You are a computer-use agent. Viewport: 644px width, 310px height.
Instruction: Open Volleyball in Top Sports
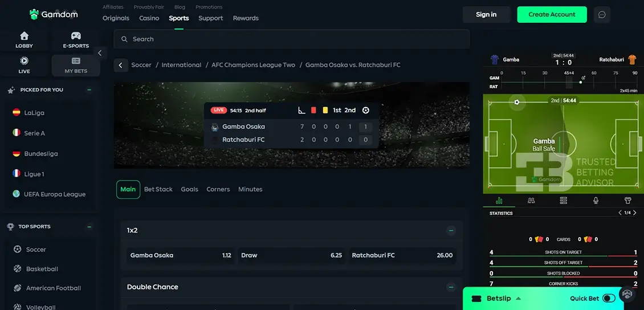tap(35, 307)
